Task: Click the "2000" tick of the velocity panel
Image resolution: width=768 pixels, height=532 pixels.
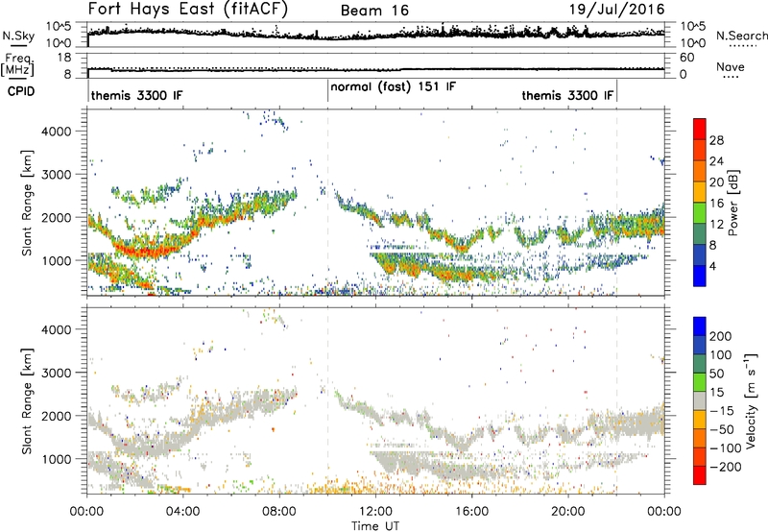Action: click(x=56, y=416)
